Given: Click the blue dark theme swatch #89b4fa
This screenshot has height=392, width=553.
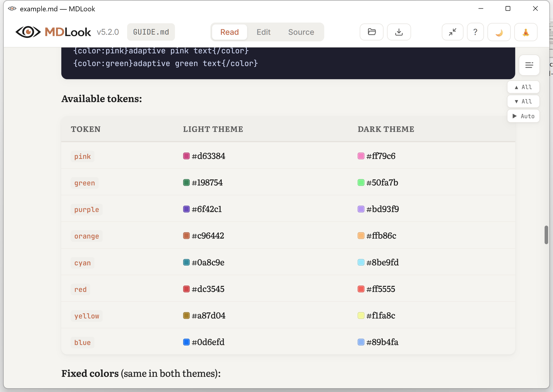Looking at the screenshot, I should coord(361,342).
